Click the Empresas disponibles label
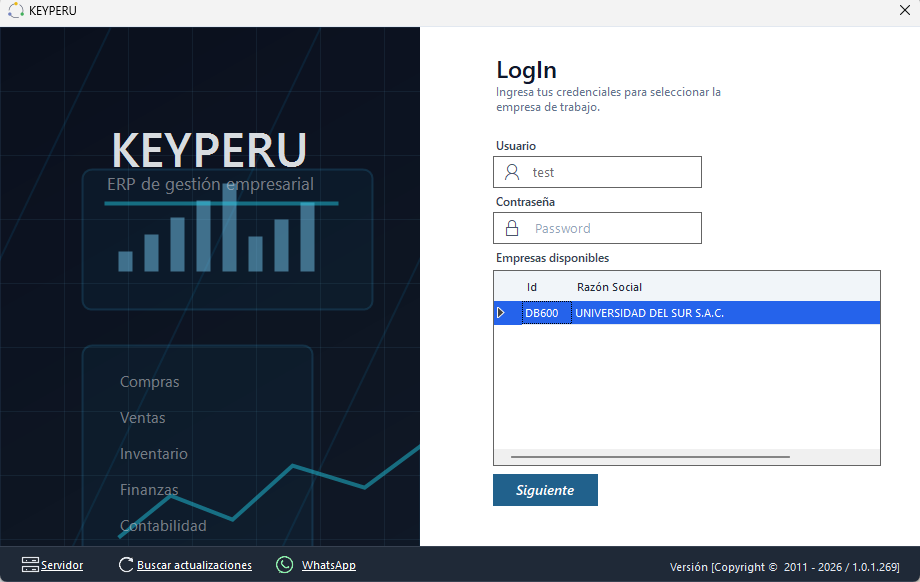The width and height of the screenshot is (920, 582). point(552,258)
